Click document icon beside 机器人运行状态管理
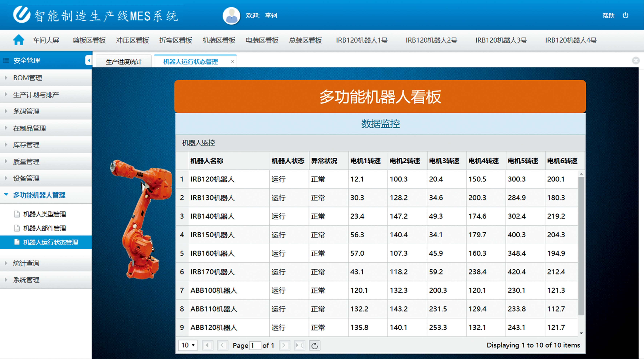The height and width of the screenshot is (359, 644). 17,242
